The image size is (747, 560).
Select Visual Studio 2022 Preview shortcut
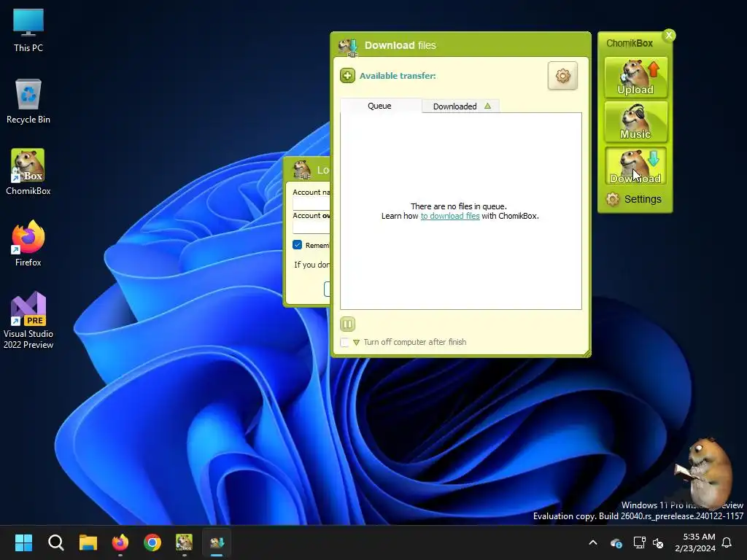point(28,320)
